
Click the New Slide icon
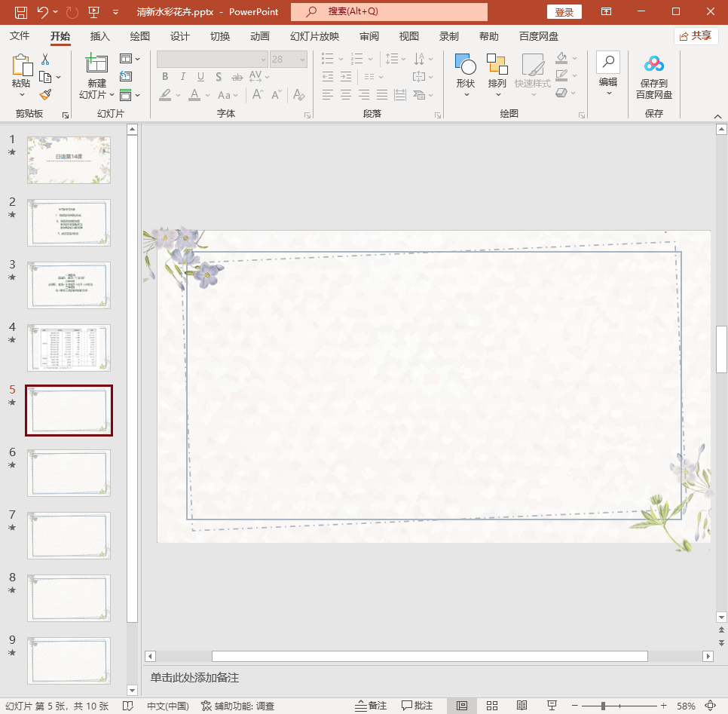coord(96,63)
